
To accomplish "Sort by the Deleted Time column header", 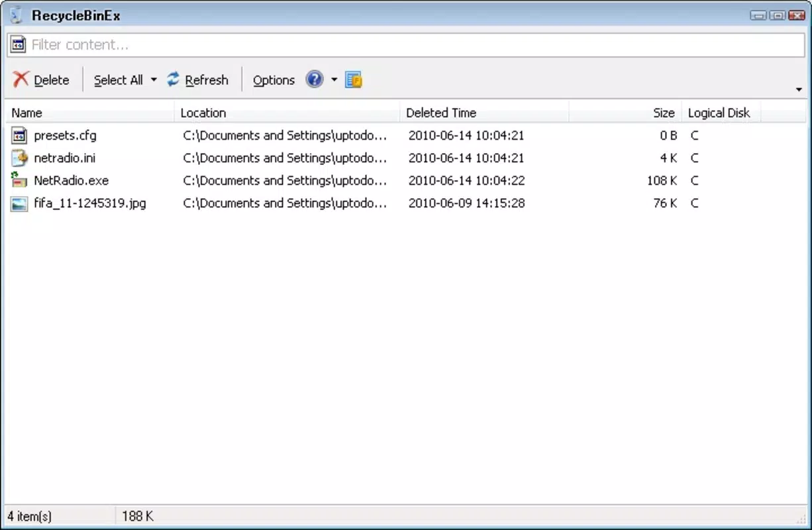I will click(x=485, y=113).
